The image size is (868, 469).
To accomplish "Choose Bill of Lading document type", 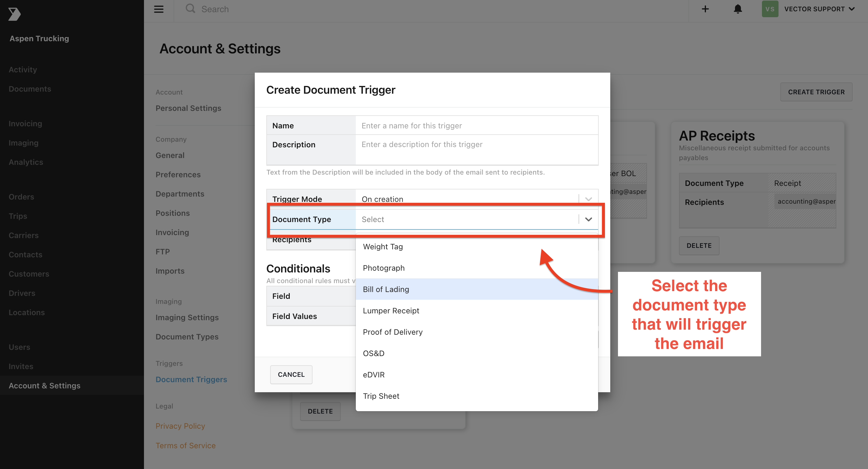I will [476, 289].
